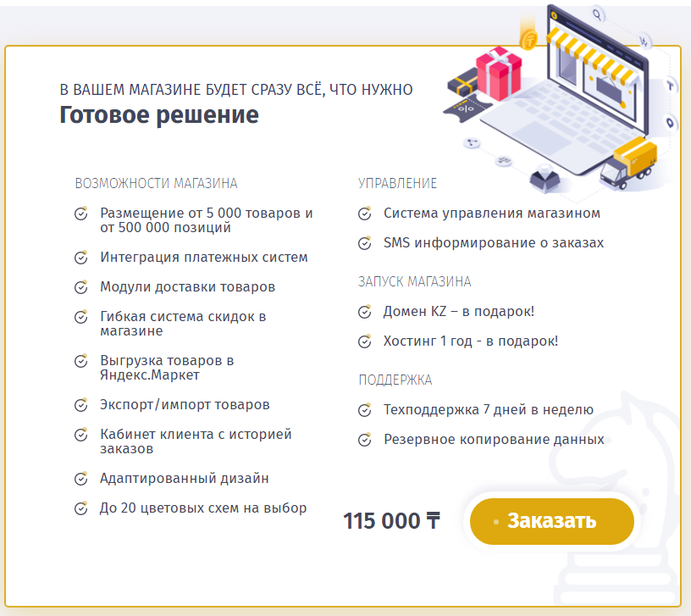Click the yellow delivery truck illustration
This screenshot has height=616, width=691.
[628, 164]
